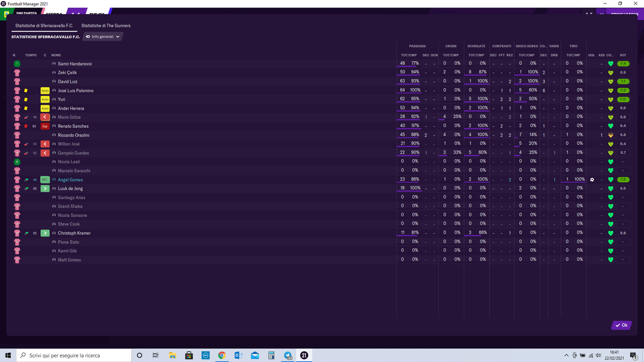Open Angel Gomes' player profile
This screenshot has height=362, width=644.
tap(70, 180)
